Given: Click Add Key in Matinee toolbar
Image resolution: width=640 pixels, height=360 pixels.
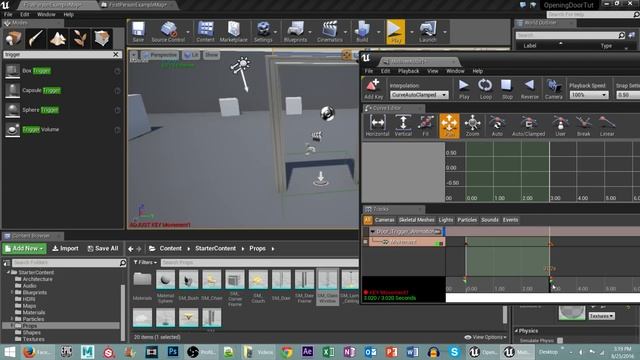Looking at the screenshot, I should (373, 89).
